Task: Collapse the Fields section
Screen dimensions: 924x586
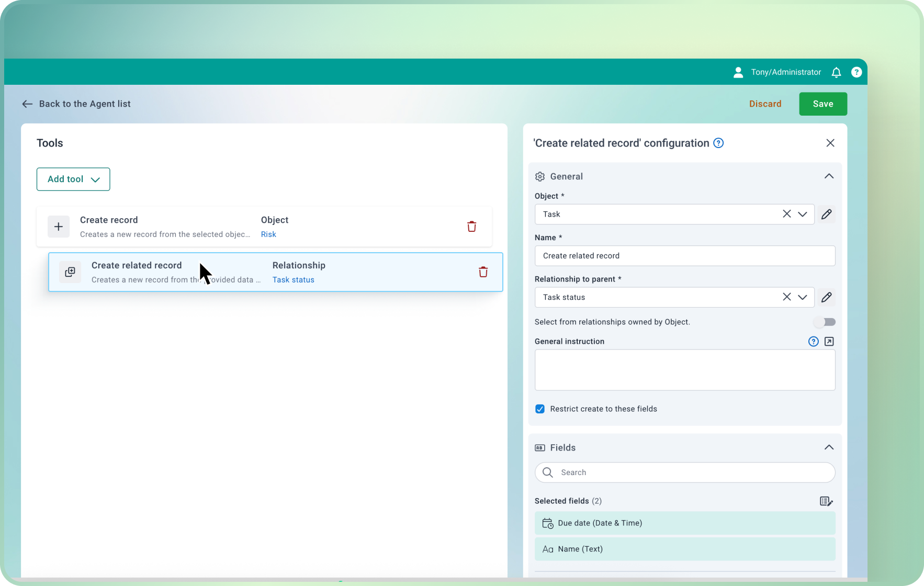Action: point(829,447)
